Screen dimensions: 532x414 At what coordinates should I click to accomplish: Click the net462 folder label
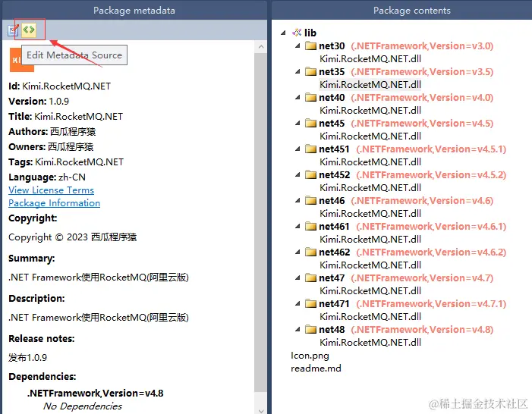pos(334,252)
